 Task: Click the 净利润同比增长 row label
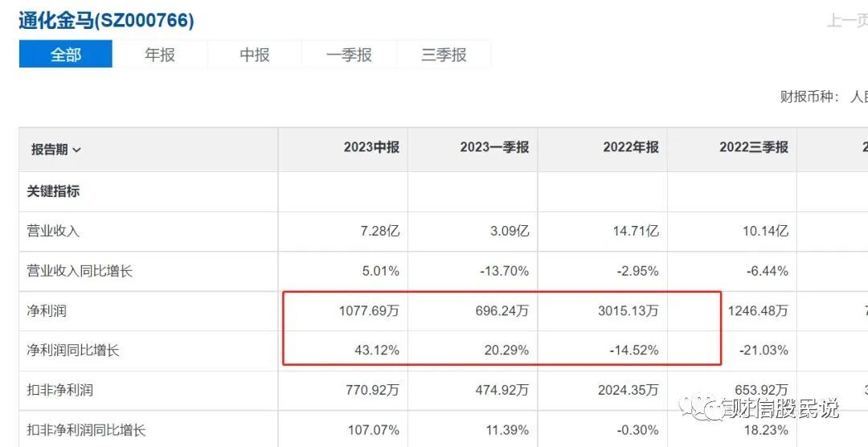73,351
